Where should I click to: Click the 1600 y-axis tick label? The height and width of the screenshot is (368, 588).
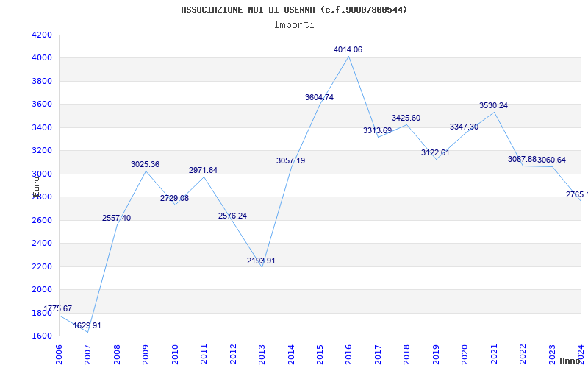[42, 336]
